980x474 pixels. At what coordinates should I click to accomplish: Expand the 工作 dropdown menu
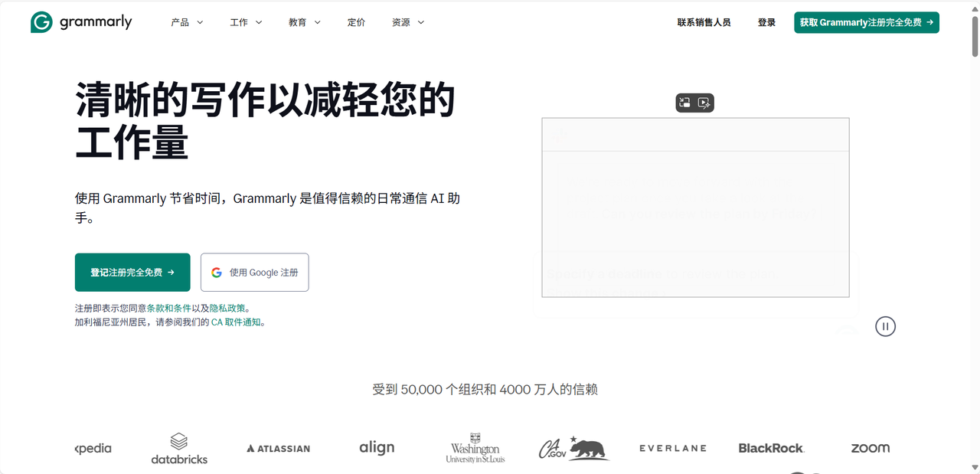tap(247, 22)
